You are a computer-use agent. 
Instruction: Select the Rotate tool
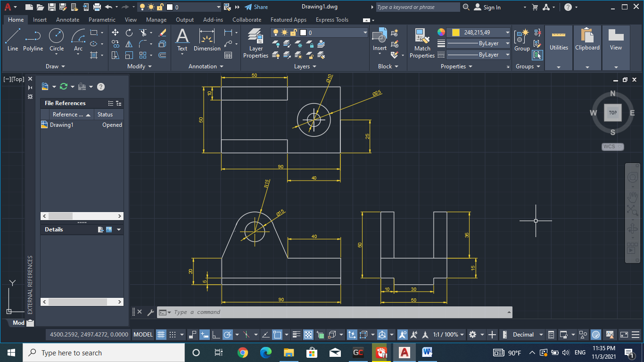click(129, 33)
